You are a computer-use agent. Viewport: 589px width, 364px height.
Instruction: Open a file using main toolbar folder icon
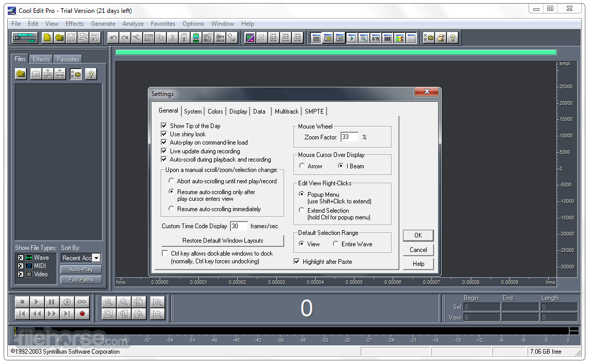pyautogui.click(x=59, y=38)
